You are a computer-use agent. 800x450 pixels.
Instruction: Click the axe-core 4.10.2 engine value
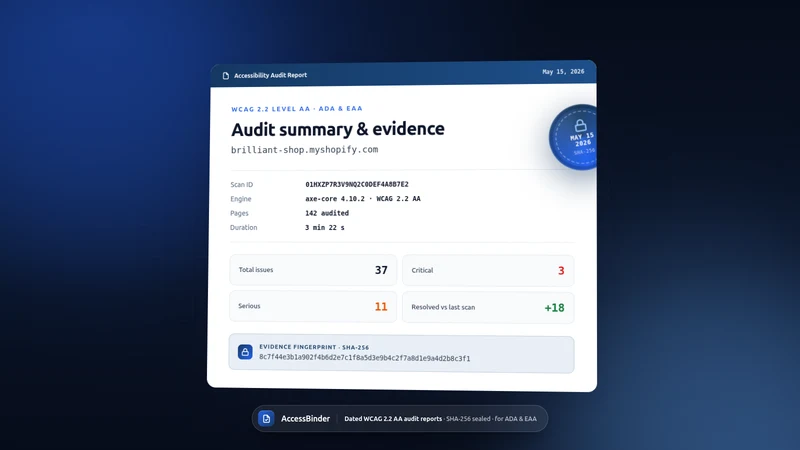[x=363, y=198]
